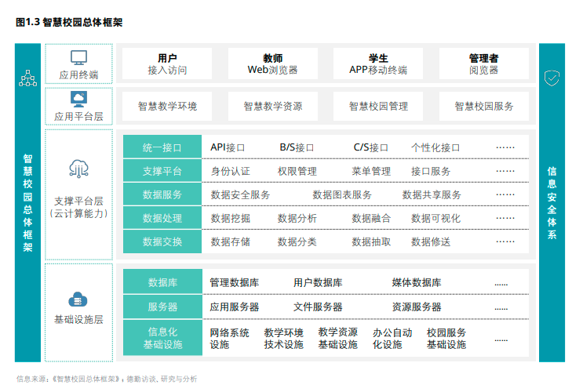
Task: Click the cloud network icon above 支撑平台层
Action: pos(78,169)
